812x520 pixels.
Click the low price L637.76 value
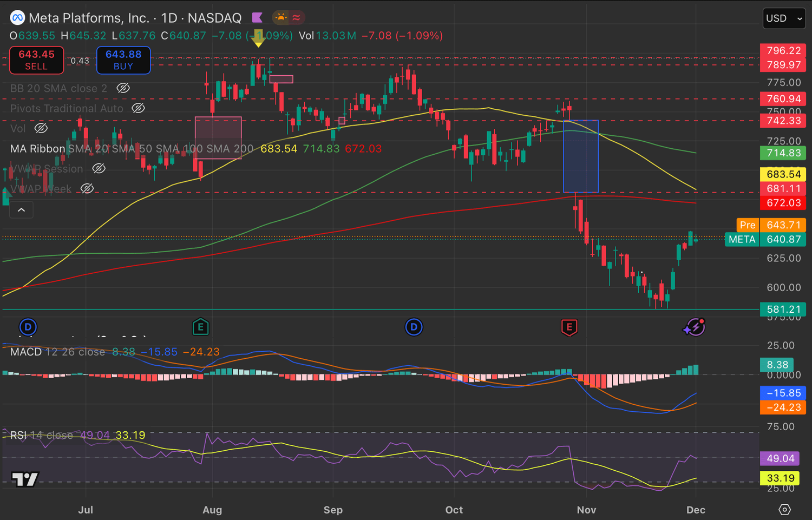(134, 36)
